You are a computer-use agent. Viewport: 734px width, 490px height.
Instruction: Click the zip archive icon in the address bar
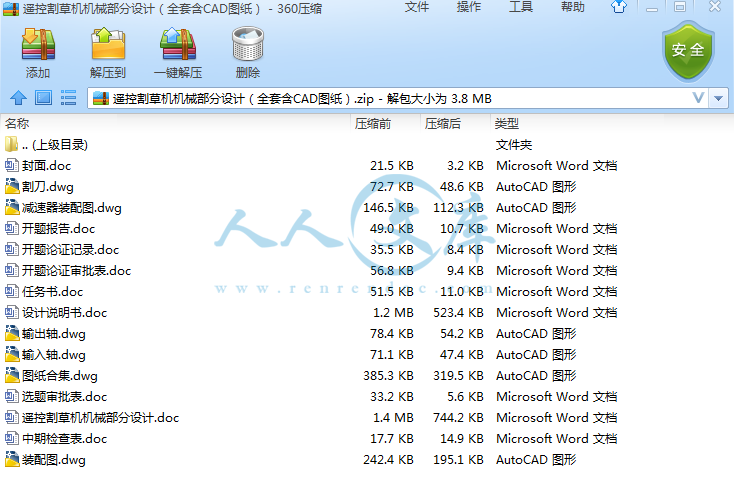click(101, 98)
